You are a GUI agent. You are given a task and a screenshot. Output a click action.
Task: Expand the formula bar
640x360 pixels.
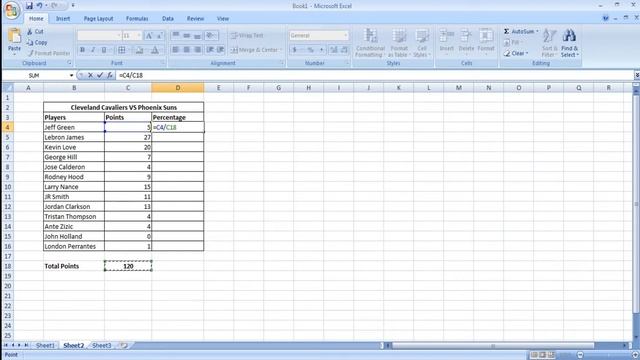pos(637,75)
